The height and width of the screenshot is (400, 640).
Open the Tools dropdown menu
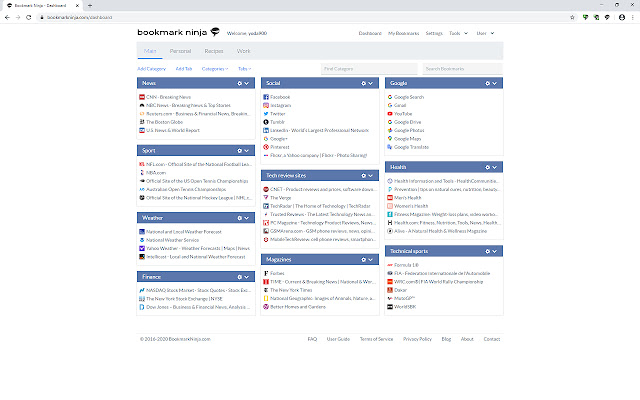(458, 33)
